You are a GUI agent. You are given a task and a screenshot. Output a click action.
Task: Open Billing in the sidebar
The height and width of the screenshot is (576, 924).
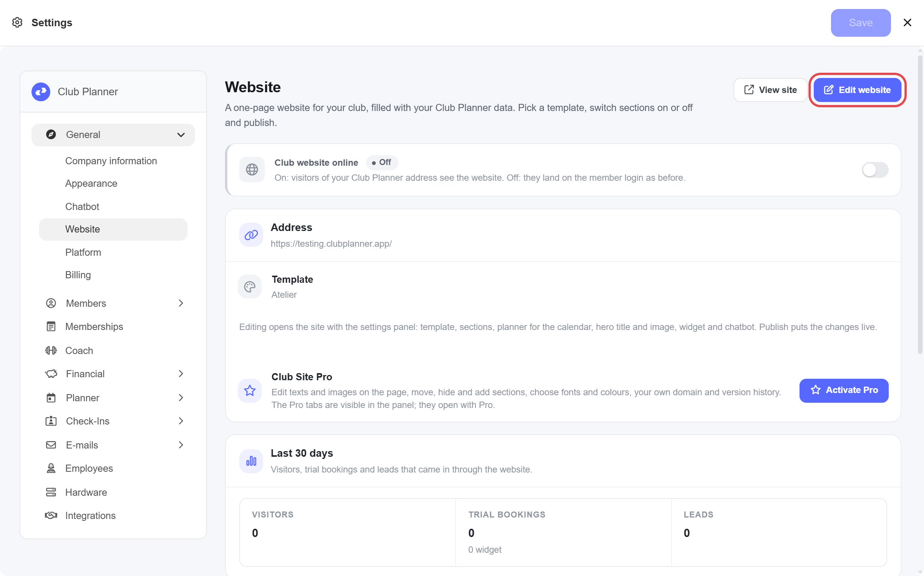pyautogui.click(x=113, y=275)
